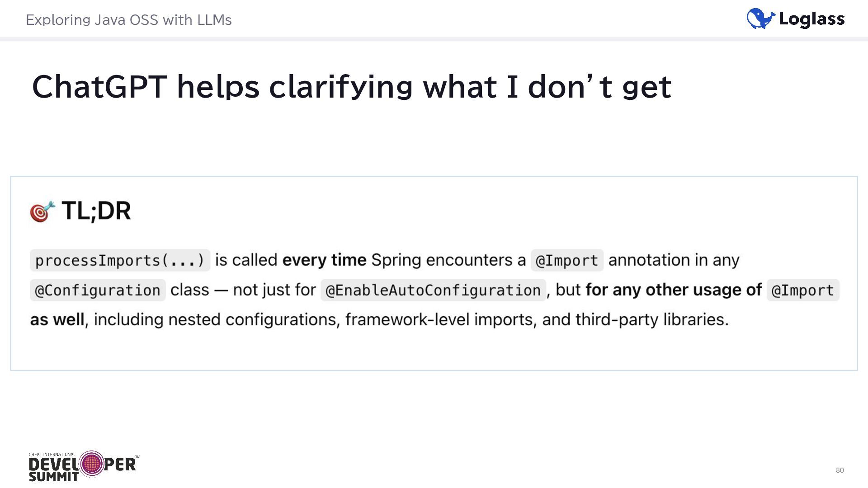Click the bold "every time" text

pyautogui.click(x=324, y=260)
